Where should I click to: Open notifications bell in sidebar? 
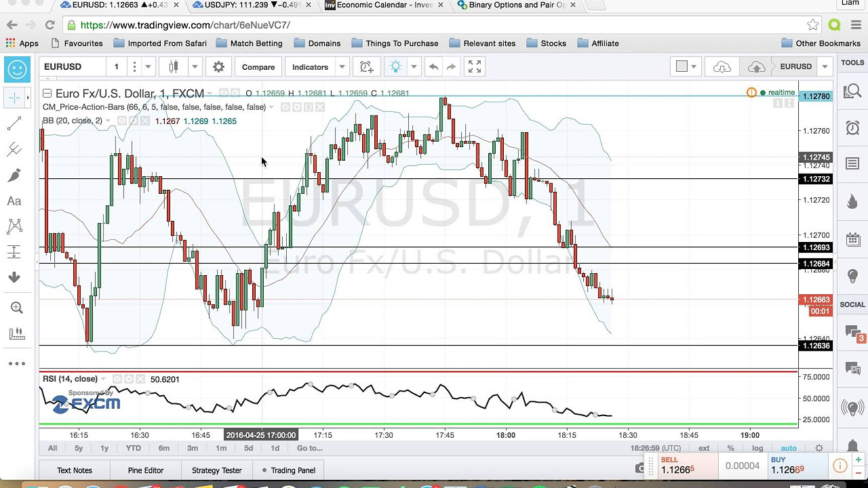tap(853, 445)
